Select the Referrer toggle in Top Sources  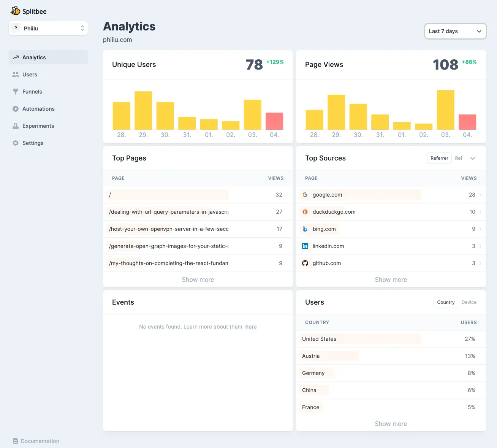click(x=439, y=158)
